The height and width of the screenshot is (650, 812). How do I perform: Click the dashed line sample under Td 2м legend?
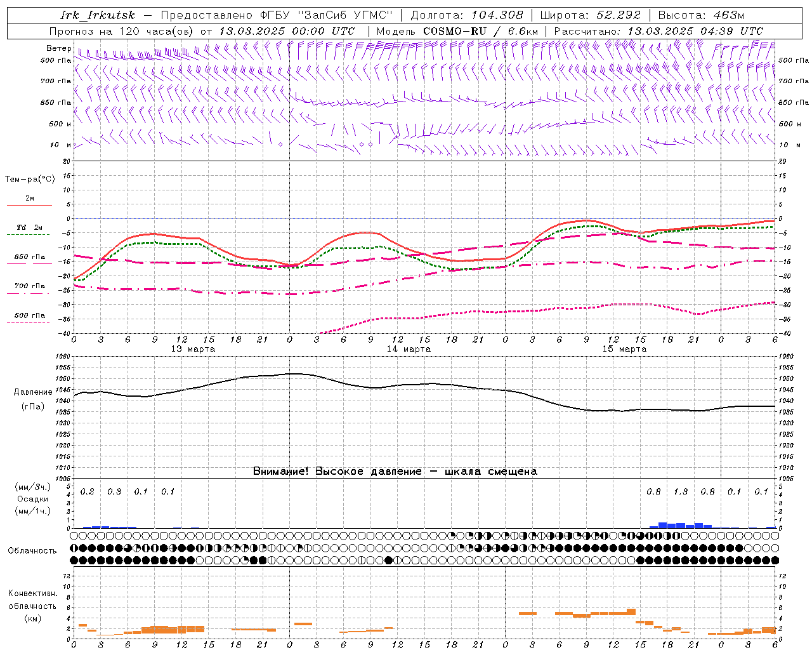tap(29, 234)
